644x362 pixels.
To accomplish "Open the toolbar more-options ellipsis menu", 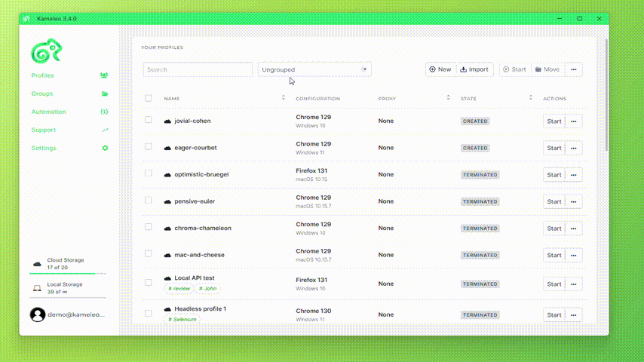I will pyautogui.click(x=574, y=69).
